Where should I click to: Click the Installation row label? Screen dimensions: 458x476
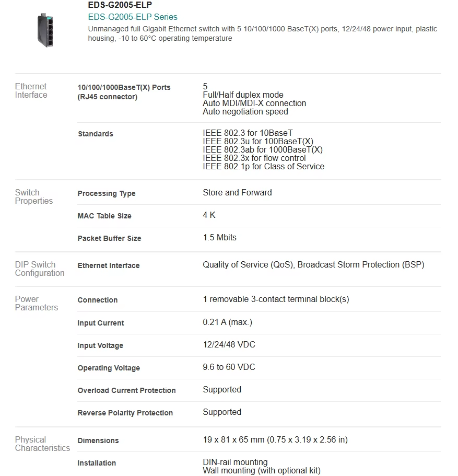[97, 463]
